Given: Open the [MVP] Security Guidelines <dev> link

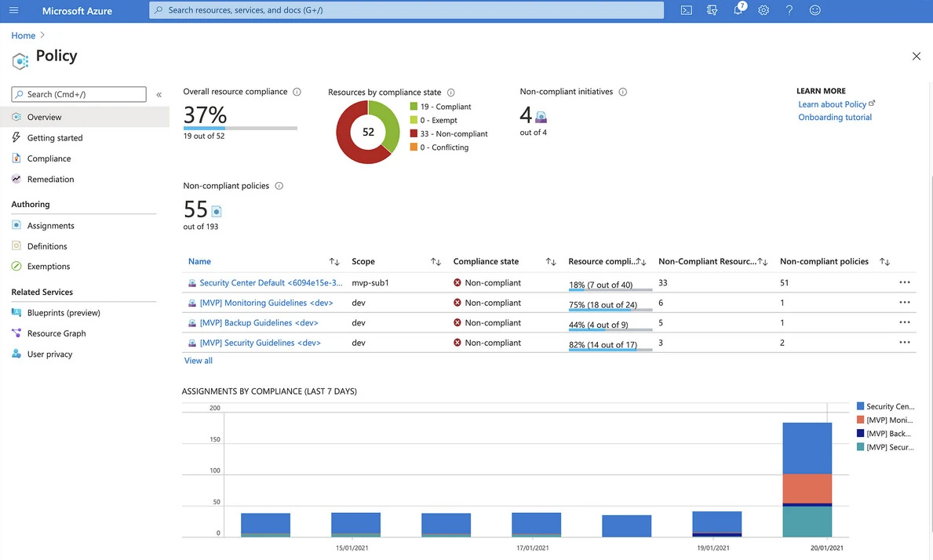Looking at the screenshot, I should pyautogui.click(x=260, y=343).
